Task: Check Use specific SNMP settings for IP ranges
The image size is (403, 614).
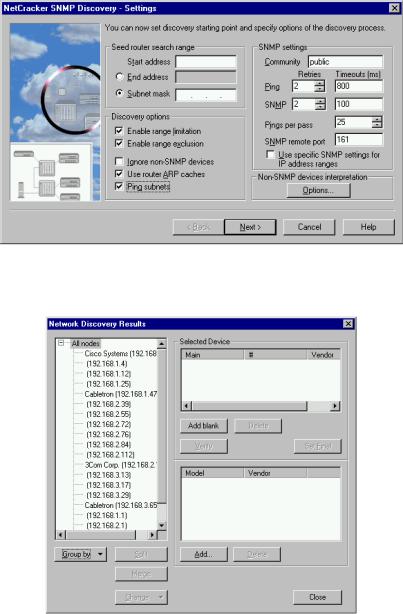Action: click(270, 154)
